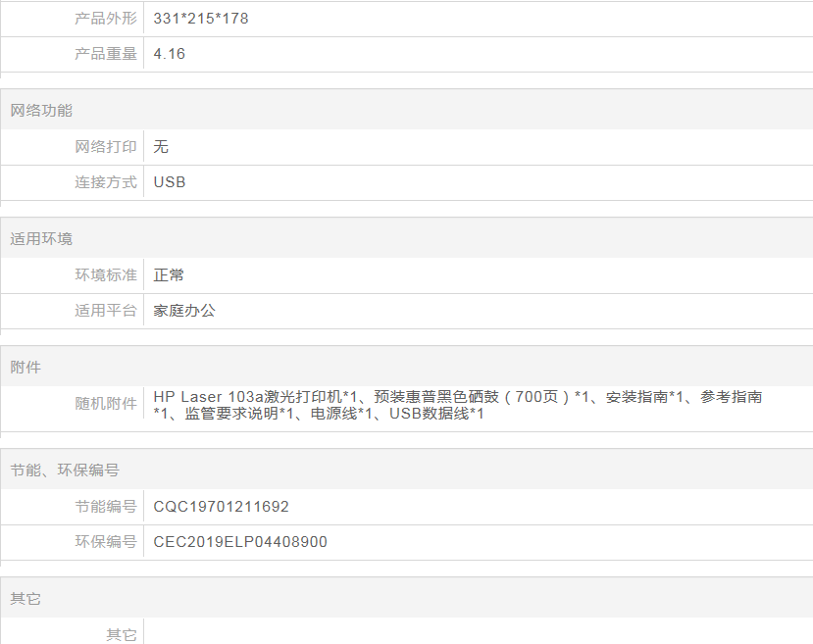Click the 附件 section header
813x644 pixels.
click(x=25, y=368)
